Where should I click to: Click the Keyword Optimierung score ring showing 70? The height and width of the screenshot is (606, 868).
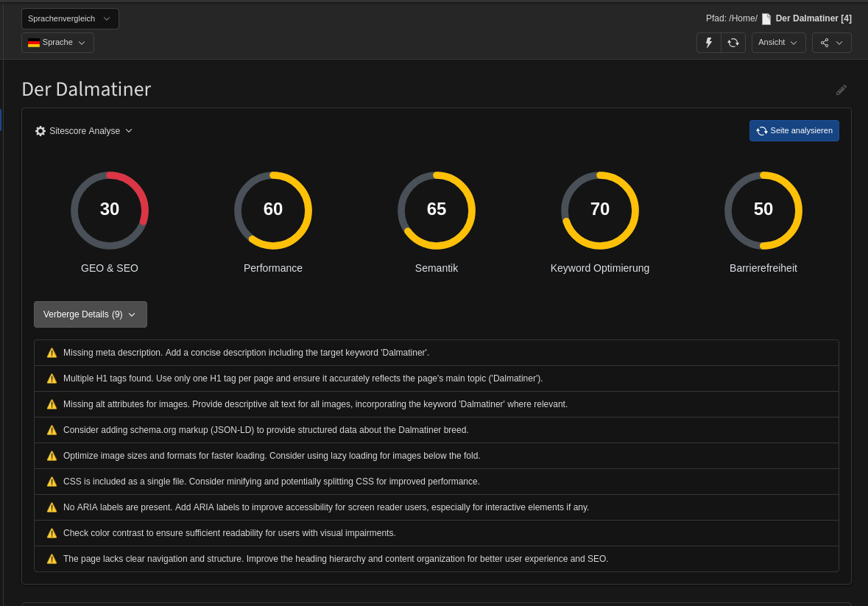[x=600, y=210]
